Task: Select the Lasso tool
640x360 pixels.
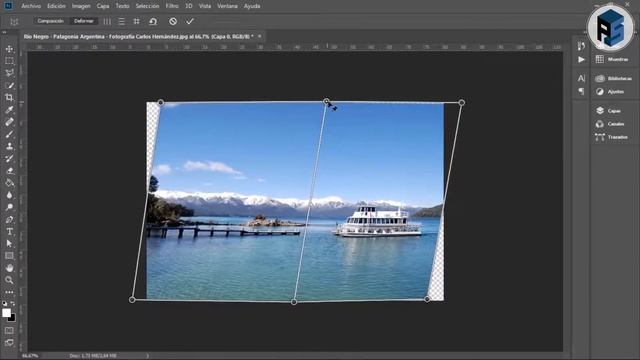Action: click(x=9, y=73)
